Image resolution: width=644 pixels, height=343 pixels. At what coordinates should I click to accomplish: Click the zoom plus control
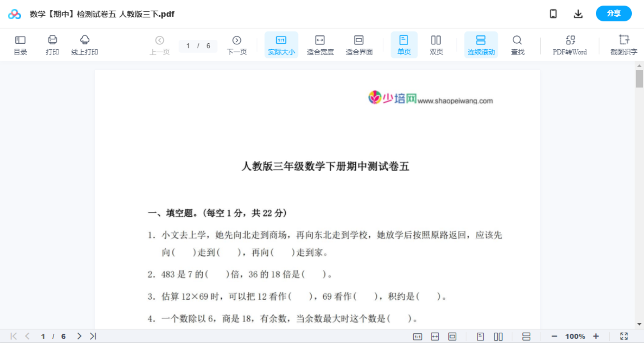point(596,336)
